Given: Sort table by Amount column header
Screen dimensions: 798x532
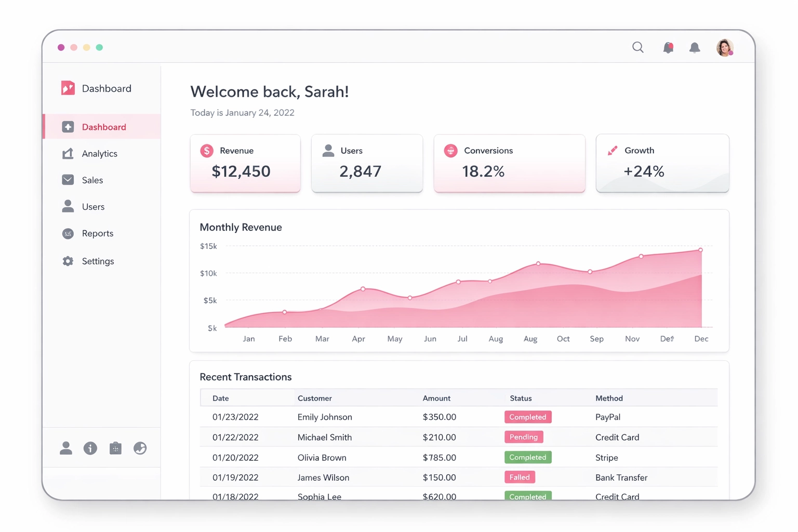Looking at the screenshot, I should click(436, 398).
